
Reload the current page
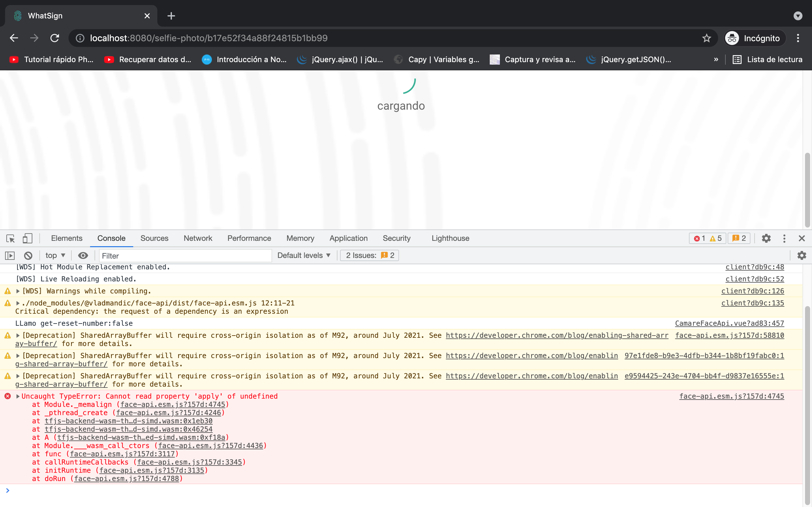pos(55,38)
